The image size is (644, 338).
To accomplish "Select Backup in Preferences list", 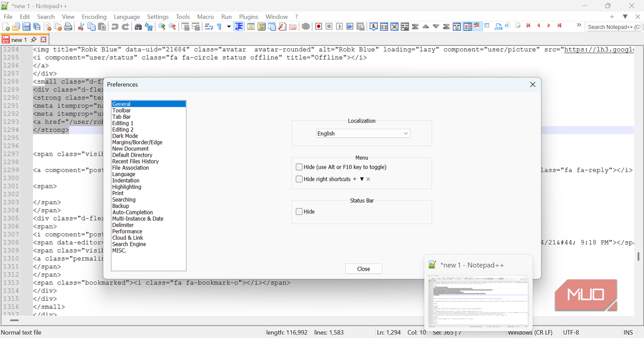I will pos(121,206).
